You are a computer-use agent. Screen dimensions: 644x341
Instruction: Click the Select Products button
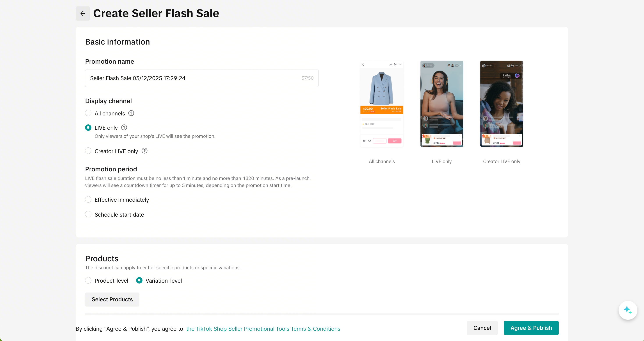112,299
